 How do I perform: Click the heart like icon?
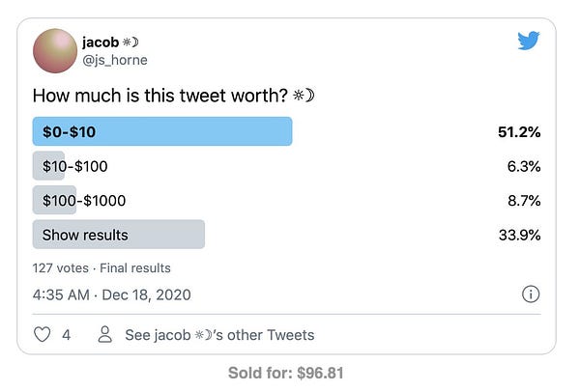pyautogui.click(x=42, y=335)
